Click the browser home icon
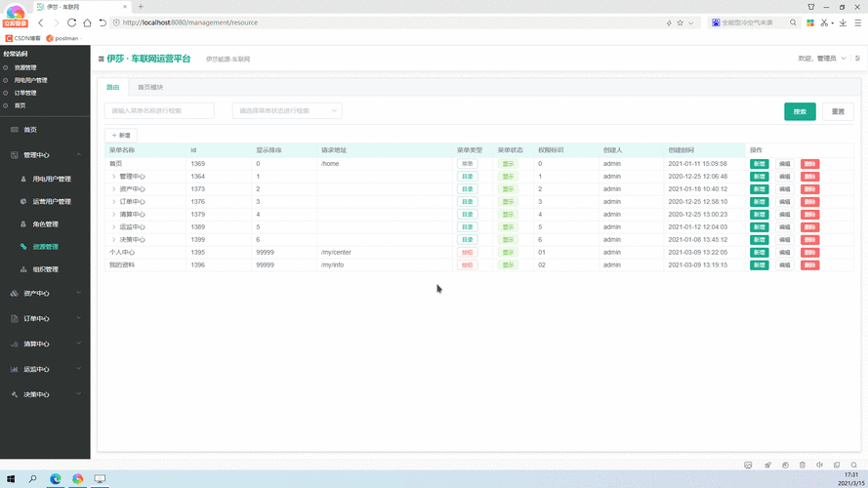This screenshot has height=488, width=868. (87, 22)
